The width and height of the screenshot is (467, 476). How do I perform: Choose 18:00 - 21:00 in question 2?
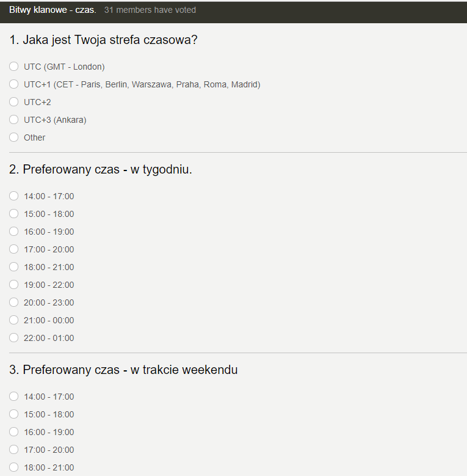click(x=14, y=267)
